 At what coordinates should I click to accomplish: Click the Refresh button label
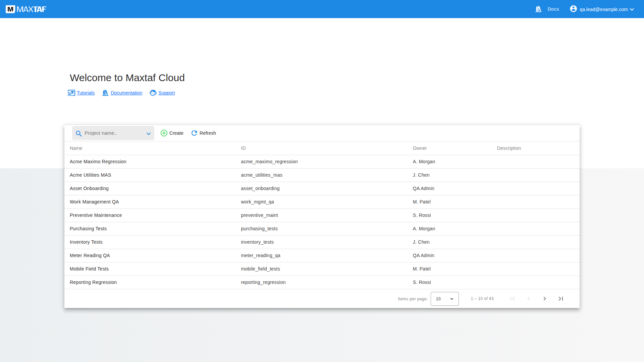[x=208, y=133]
